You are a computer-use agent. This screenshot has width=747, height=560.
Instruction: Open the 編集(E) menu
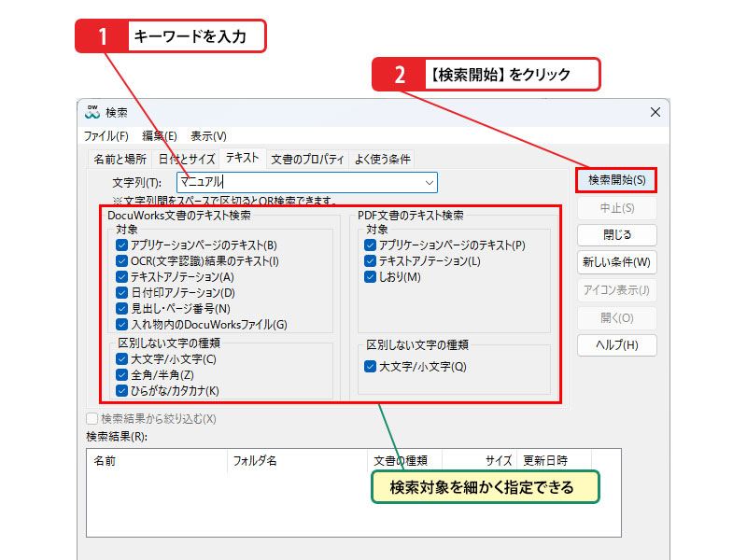pos(160,136)
